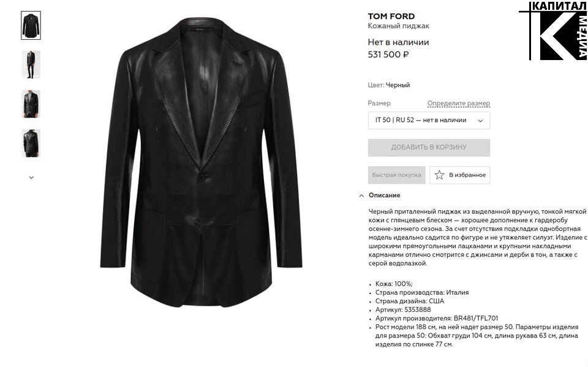
Task: View the full-length model thumbnail
Action: (31, 64)
